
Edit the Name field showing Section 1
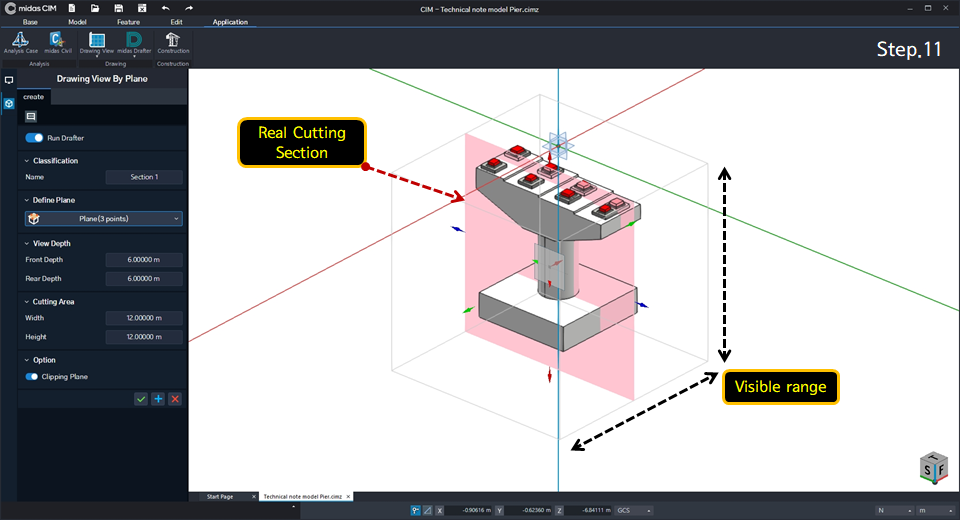click(x=144, y=177)
